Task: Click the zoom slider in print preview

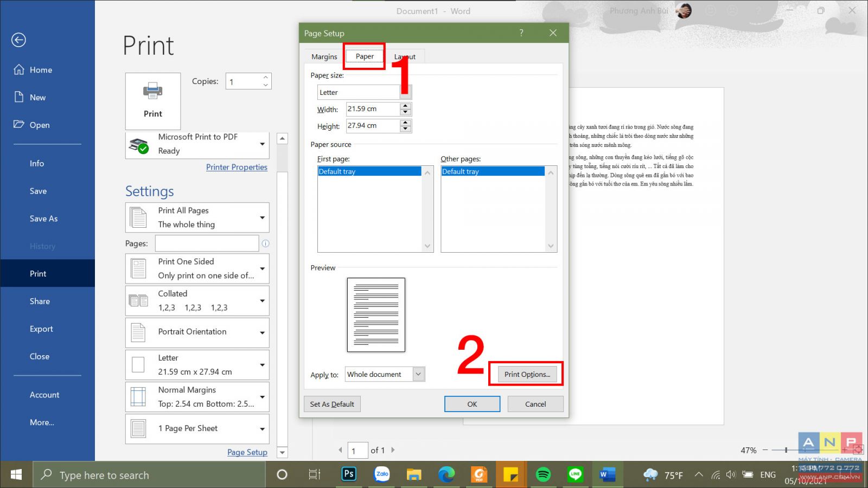Action: coord(786,450)
